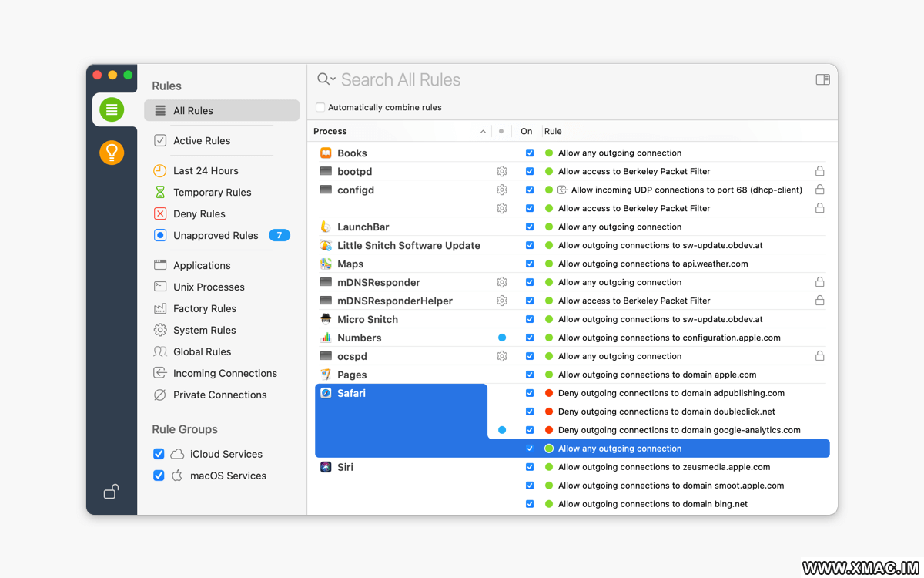
Task: Click the gear in configd's UDP port 68 row
Action: [502, 190]
